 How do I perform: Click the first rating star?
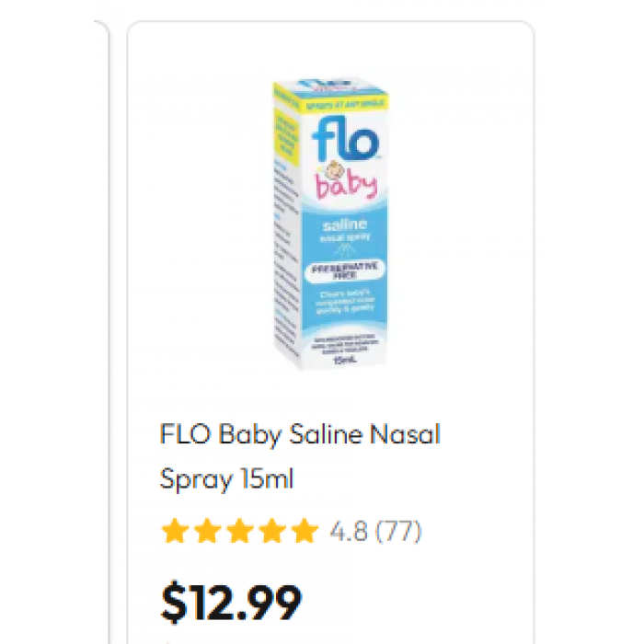(x=172, y=531)
